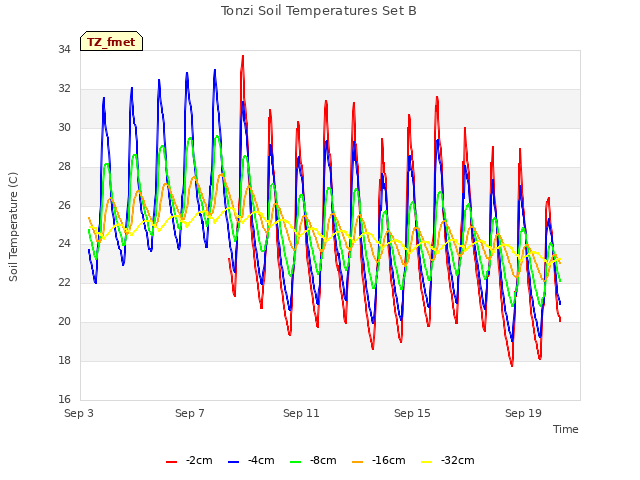This screenshot has width=640, height=480.
Task: Click the Sep 7 x-axis tick label
Action: (x=190, y=413)
